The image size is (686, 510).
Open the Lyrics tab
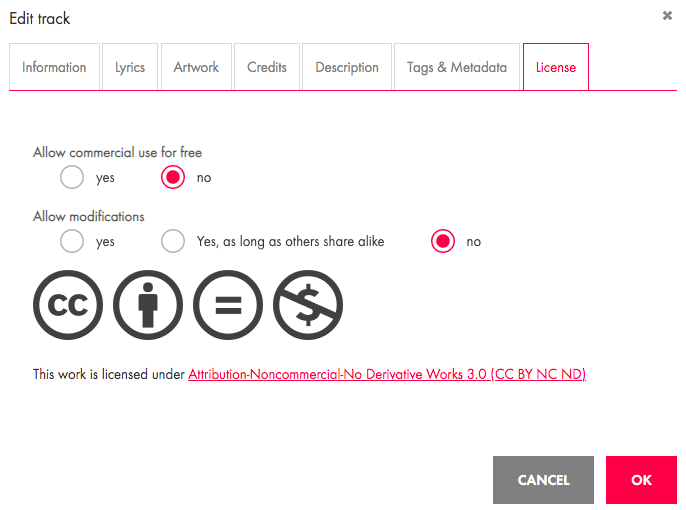(130, 67)
